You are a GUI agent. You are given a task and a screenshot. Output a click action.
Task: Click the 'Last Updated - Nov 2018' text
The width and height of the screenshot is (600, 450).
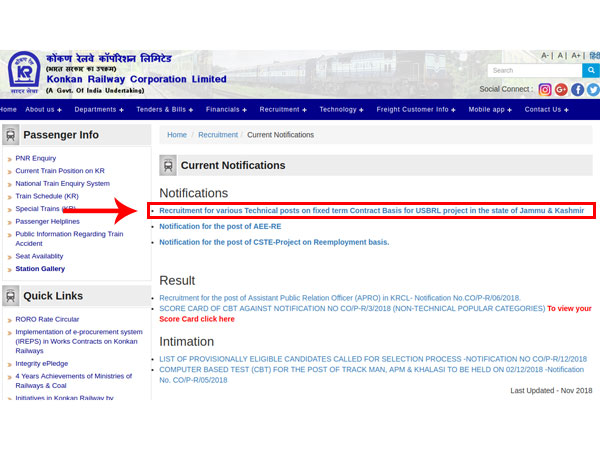(551, 390)
